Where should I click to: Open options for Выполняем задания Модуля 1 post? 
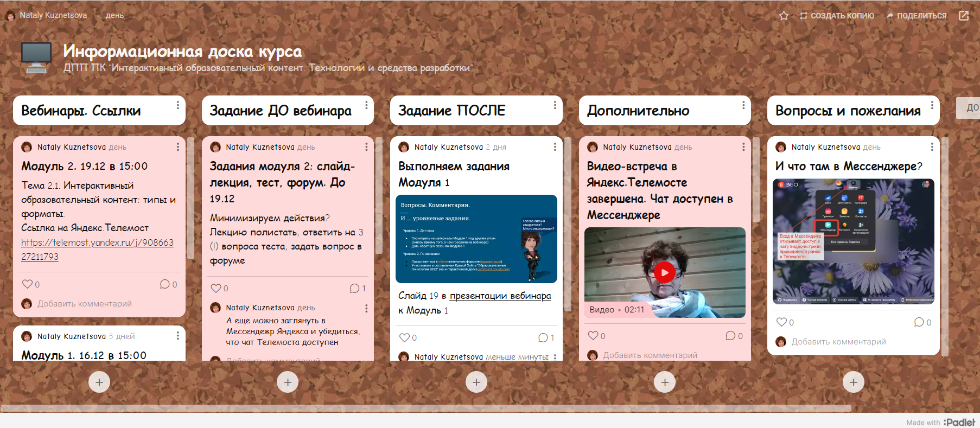[555, 147]
